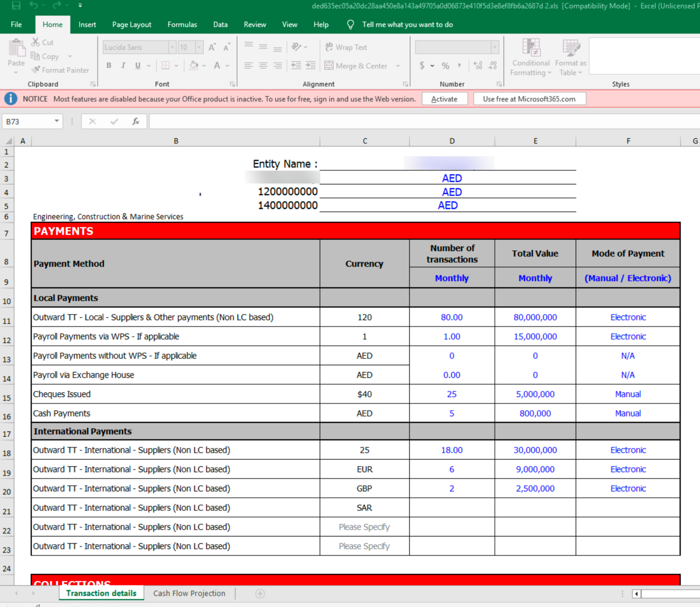Open the Cash Flow Projection sheet
The width and height of the screenshot is (700, 607).
point(189,593)
